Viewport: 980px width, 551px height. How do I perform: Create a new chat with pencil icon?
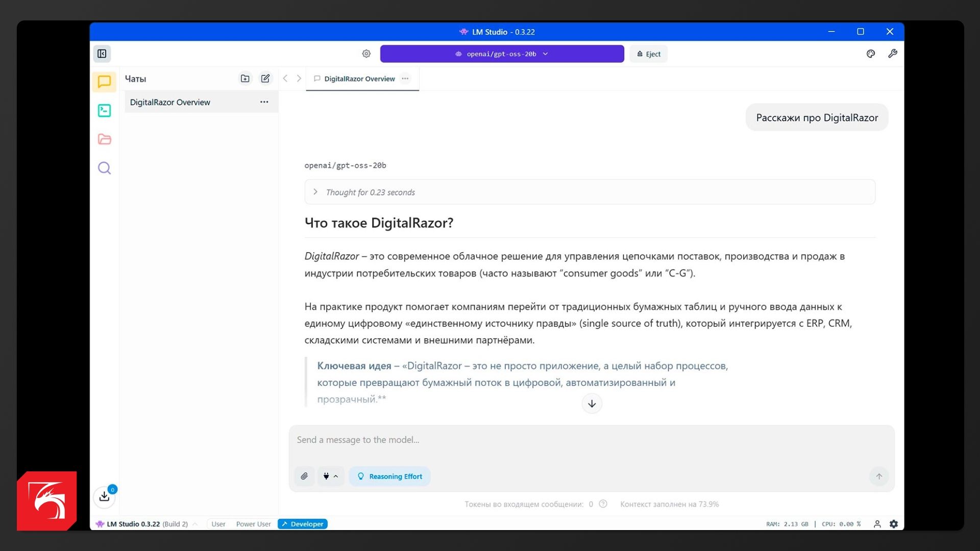(x=265, y=79)
